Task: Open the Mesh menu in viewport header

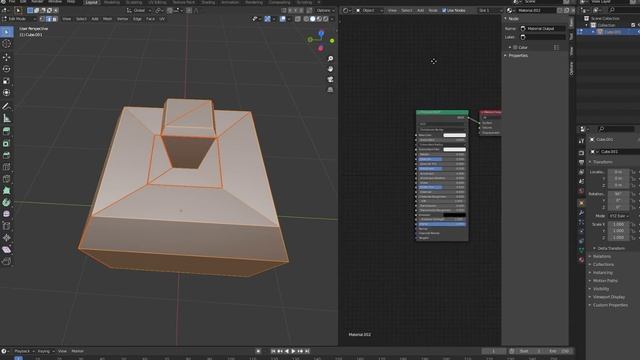Action: 107,19
